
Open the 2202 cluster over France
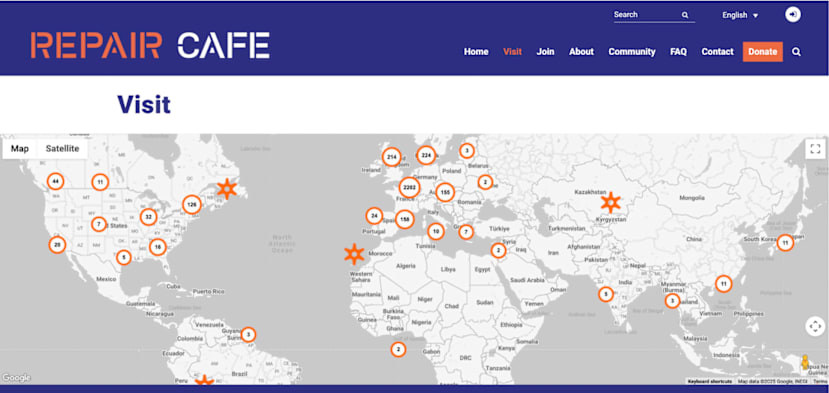point(409,187)
